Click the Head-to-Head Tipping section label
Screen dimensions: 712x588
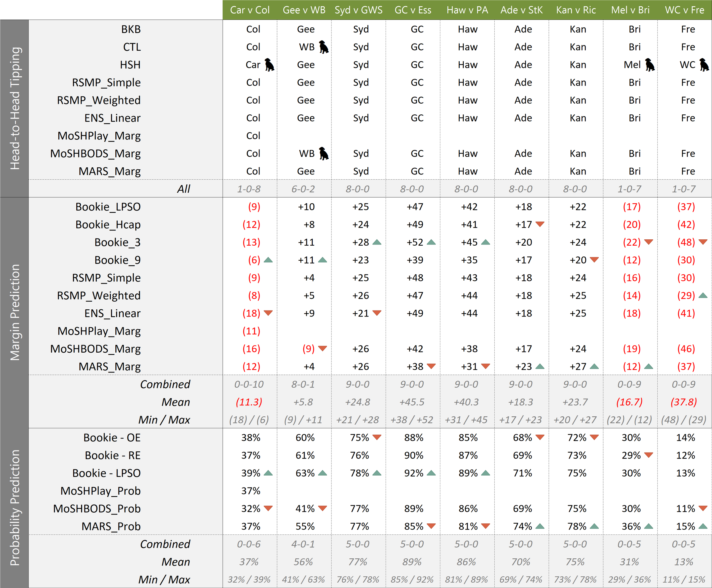click(15, 108)
